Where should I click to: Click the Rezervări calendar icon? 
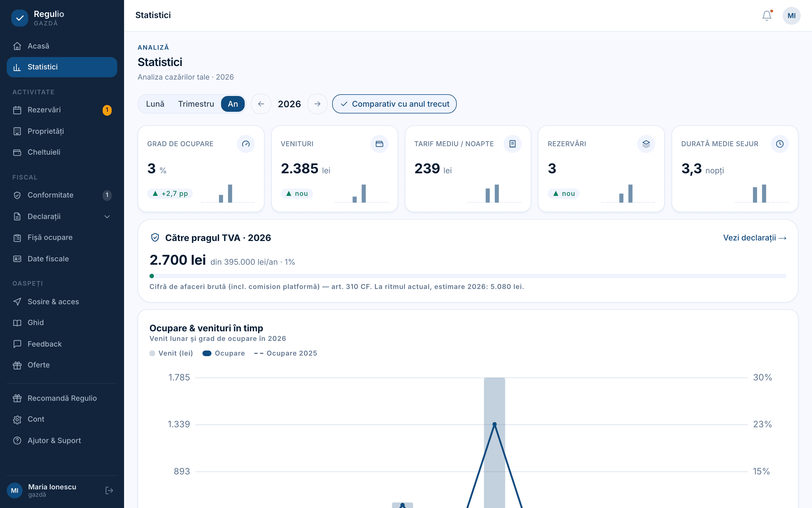pyautogui.click(x=17, y=110)
